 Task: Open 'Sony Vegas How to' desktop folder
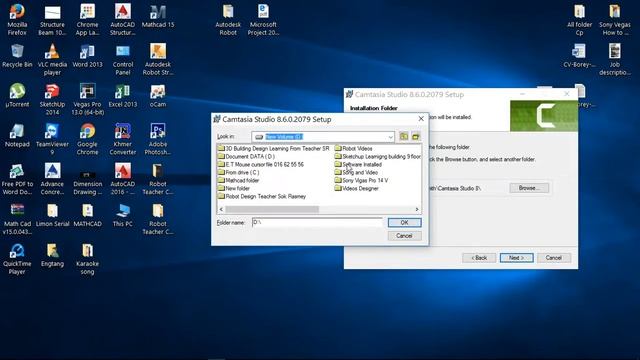pyautogui.click(x=615, y=20)
